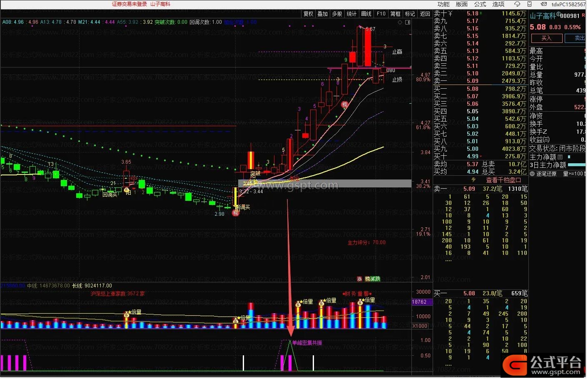The width and height of the screenshot is (588, 379).
Task: Toggle 复权 price adjustment
Action: point(308,14)
